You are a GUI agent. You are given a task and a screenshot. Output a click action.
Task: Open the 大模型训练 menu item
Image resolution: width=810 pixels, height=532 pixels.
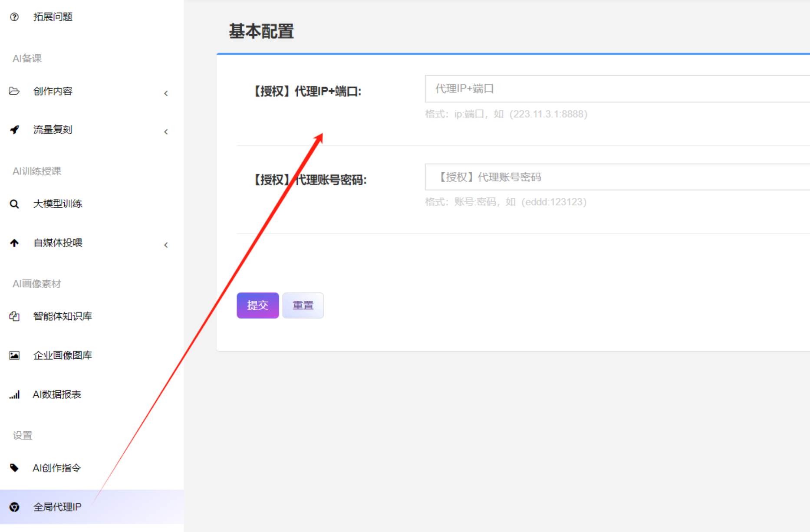[58, 204]
